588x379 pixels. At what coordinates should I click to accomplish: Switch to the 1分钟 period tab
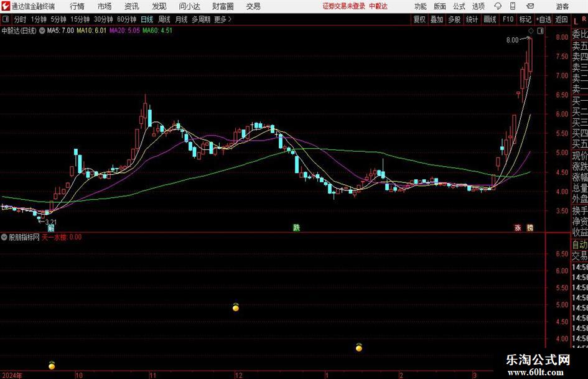38,19
